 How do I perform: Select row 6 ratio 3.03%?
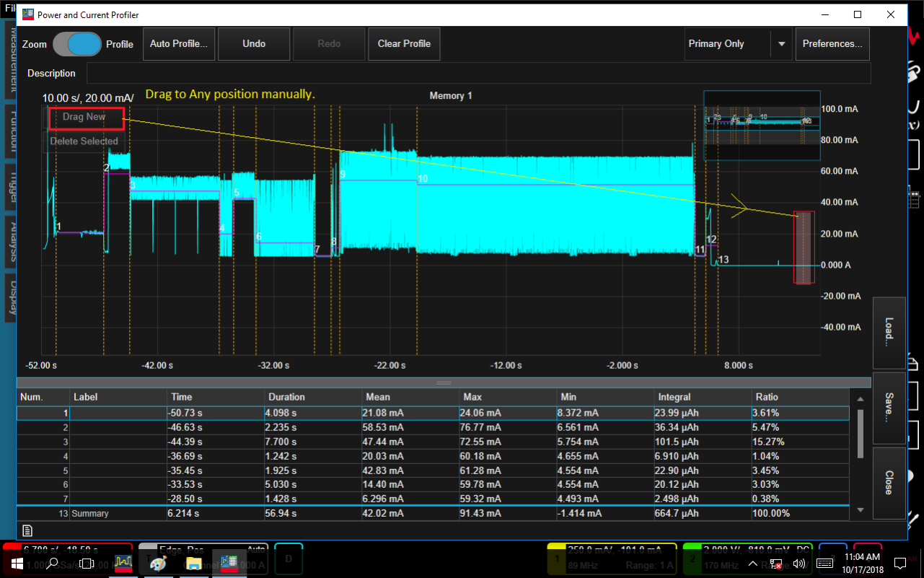pyautogui.click(x=800, y=484)
